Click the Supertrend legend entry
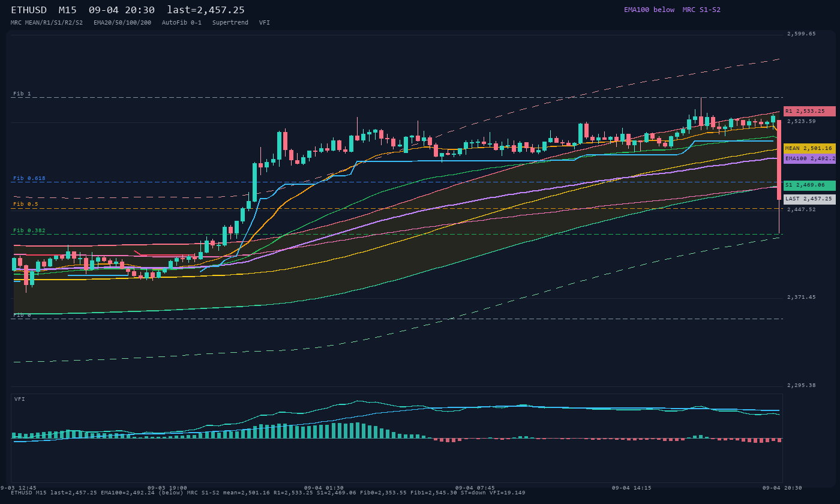Viewport: 840px width, 504px height. coord(230,23)
